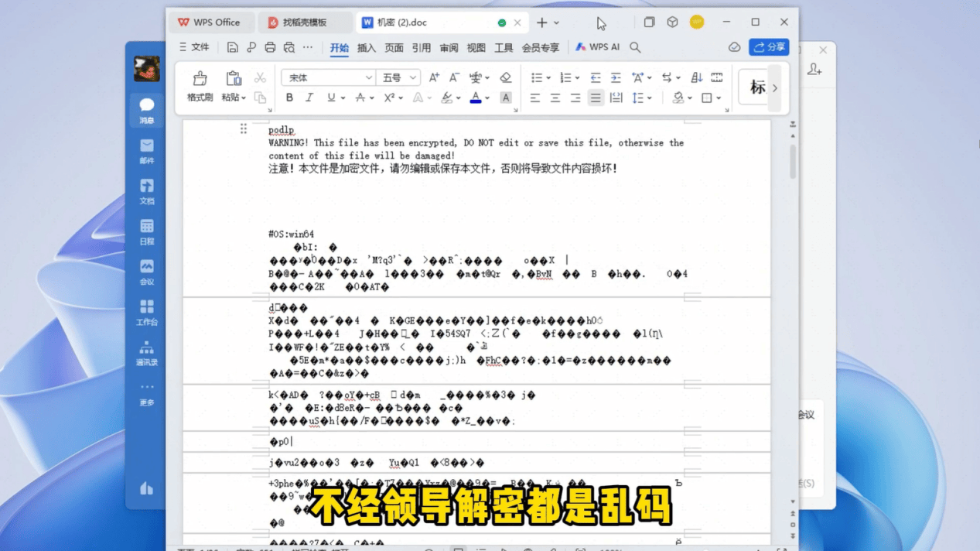The width and height of the screenshot is (980, 551).
Task: Open Contacts (通讯录) in left sidebar
Action: point(146,353)
